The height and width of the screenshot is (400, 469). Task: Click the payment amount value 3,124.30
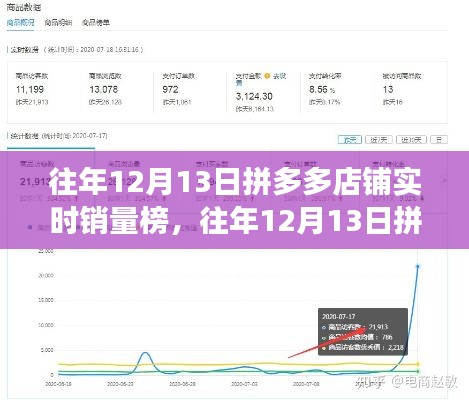(254, 96)
